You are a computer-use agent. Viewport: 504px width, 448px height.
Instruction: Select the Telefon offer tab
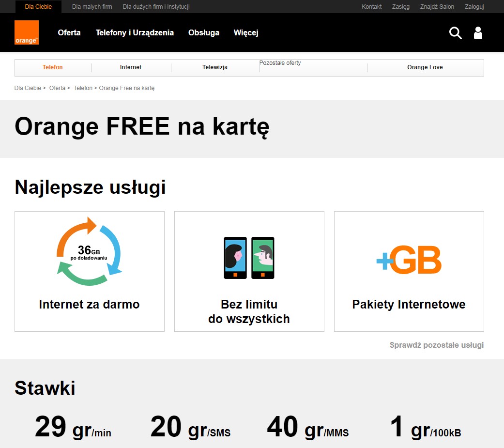pyautogui.click(x=53, y=67)
